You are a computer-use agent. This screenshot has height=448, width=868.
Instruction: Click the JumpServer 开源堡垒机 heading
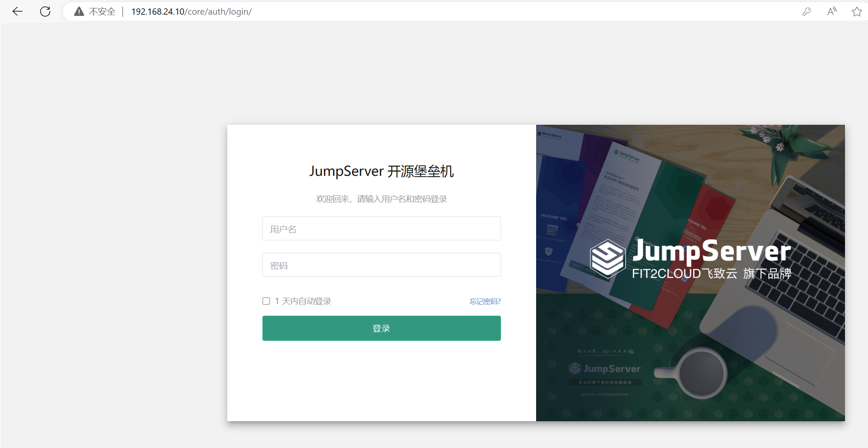click(x=381, y=171)
